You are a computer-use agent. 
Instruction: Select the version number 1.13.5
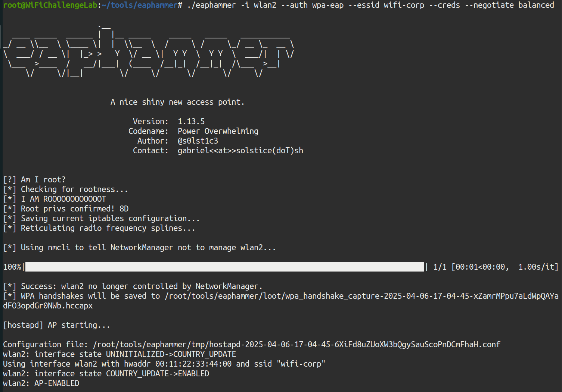coord(191,122)
